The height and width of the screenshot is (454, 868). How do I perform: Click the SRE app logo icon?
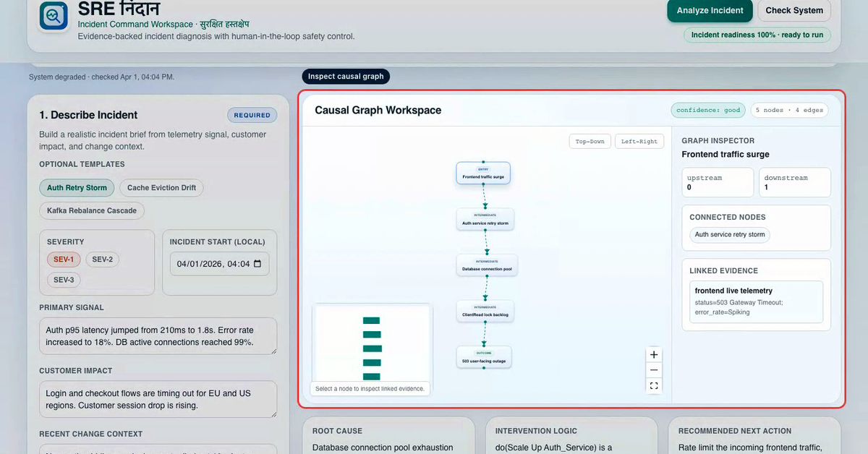tap(54, 15)
